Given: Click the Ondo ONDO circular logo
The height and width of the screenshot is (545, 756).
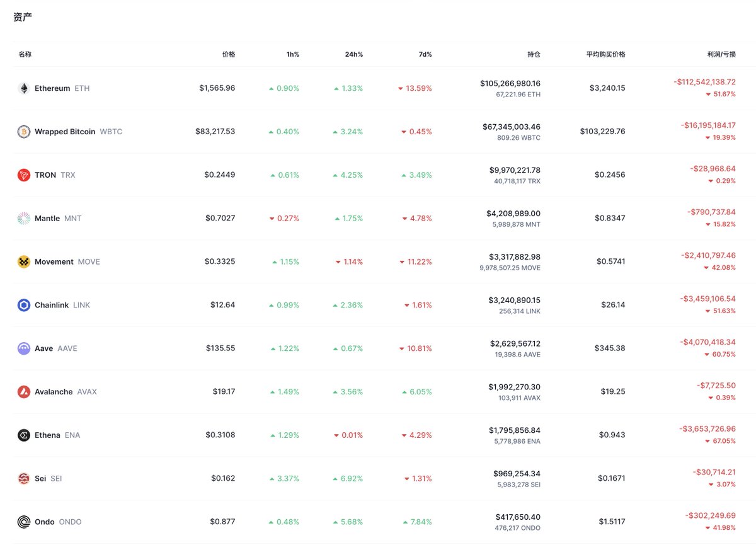Looking at the screenshot, I should click(23, 522).
